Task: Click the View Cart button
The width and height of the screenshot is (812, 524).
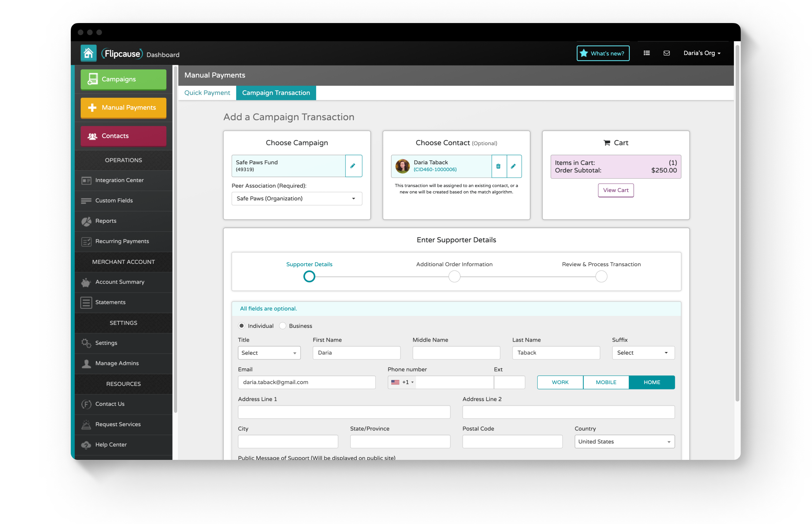Action: (x=615, y=190)
